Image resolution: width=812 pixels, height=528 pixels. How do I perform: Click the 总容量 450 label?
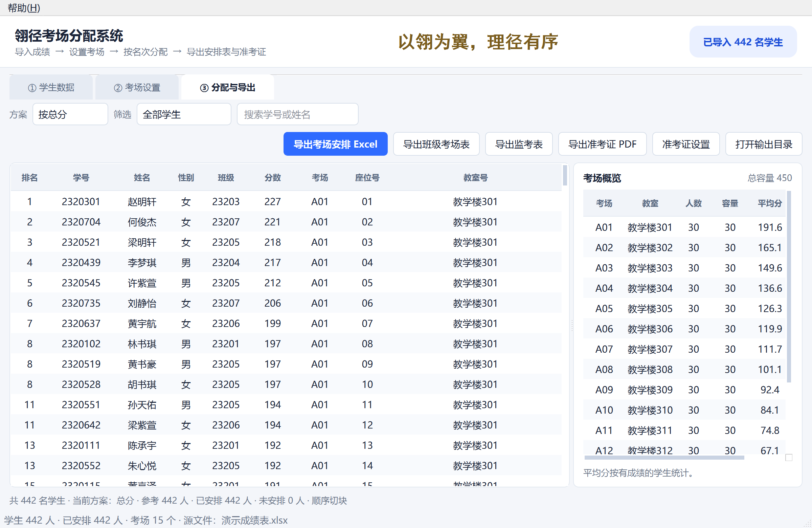[770, 178]
